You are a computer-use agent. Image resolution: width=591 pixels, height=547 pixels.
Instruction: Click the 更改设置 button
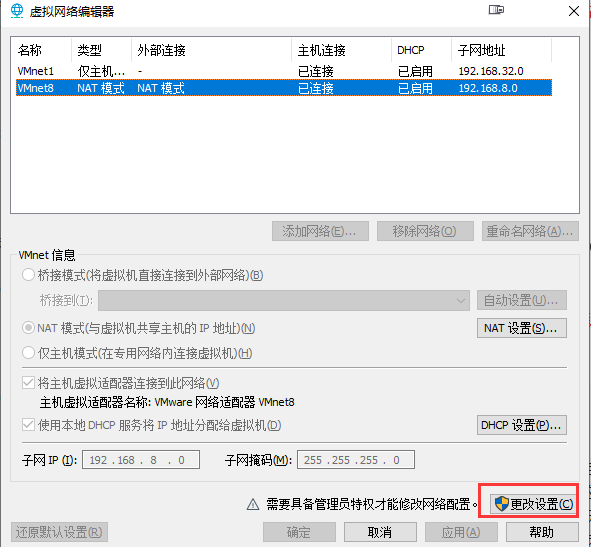533,504
